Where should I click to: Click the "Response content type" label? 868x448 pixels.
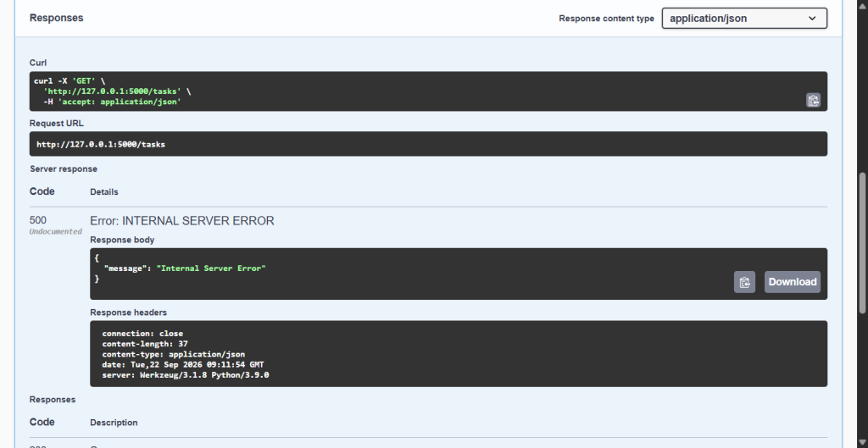tap(606, 19)
